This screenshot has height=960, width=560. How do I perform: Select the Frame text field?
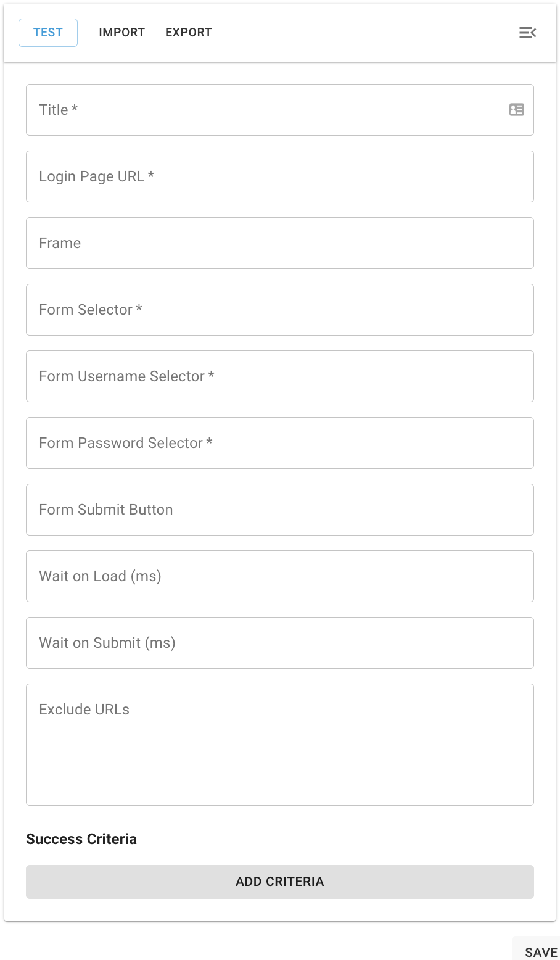click(x=279, y=243)
